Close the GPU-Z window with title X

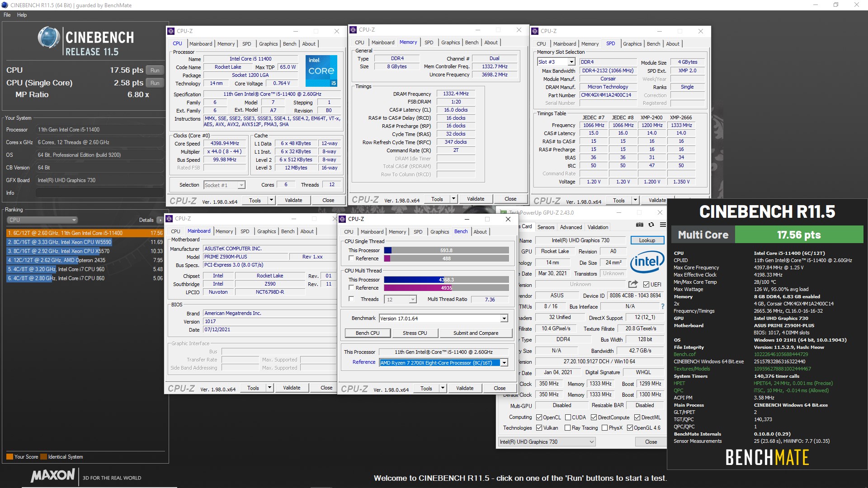point(660,212)
